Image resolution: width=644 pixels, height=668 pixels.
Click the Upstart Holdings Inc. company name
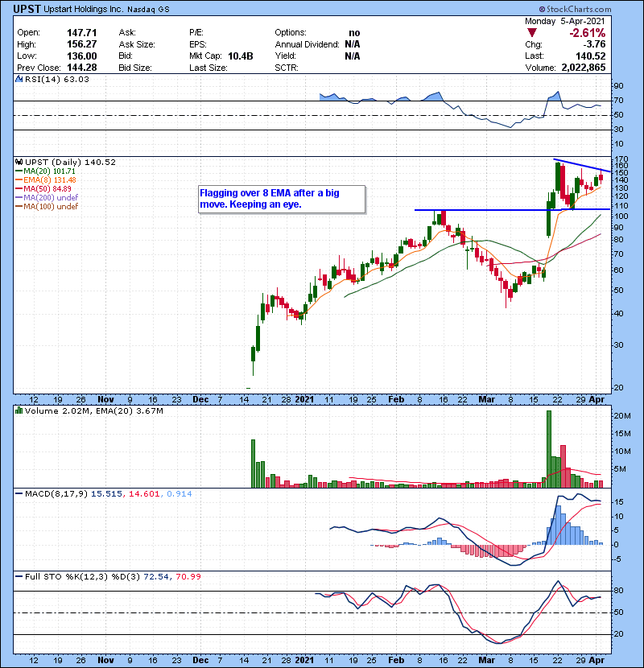coord(84,9)
